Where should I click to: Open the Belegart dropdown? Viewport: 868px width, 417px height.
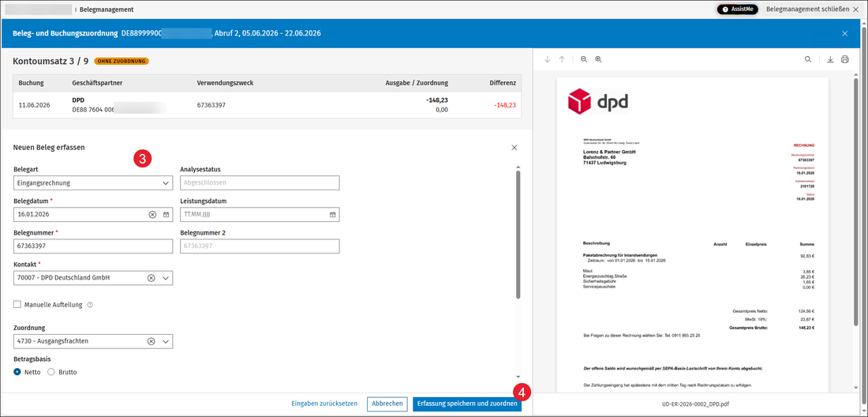(93, 182)
